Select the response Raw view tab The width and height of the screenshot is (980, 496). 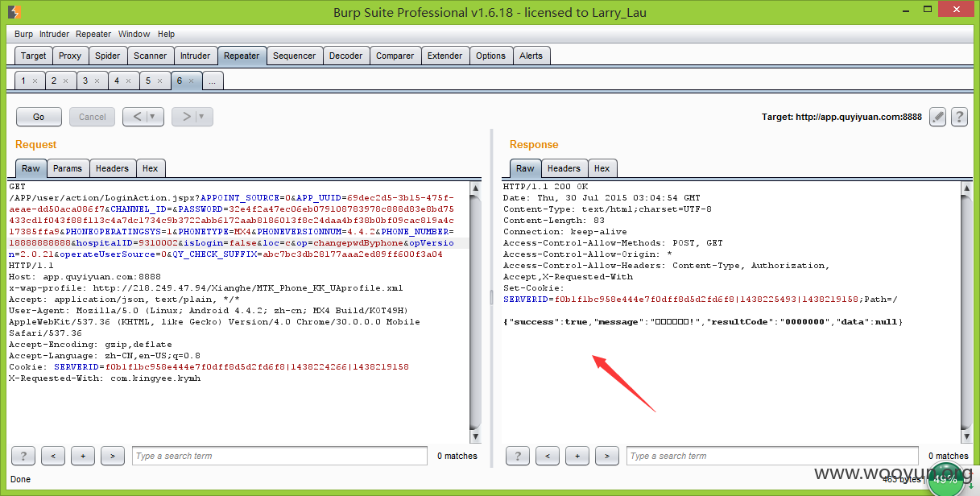[x=525, y=168]
